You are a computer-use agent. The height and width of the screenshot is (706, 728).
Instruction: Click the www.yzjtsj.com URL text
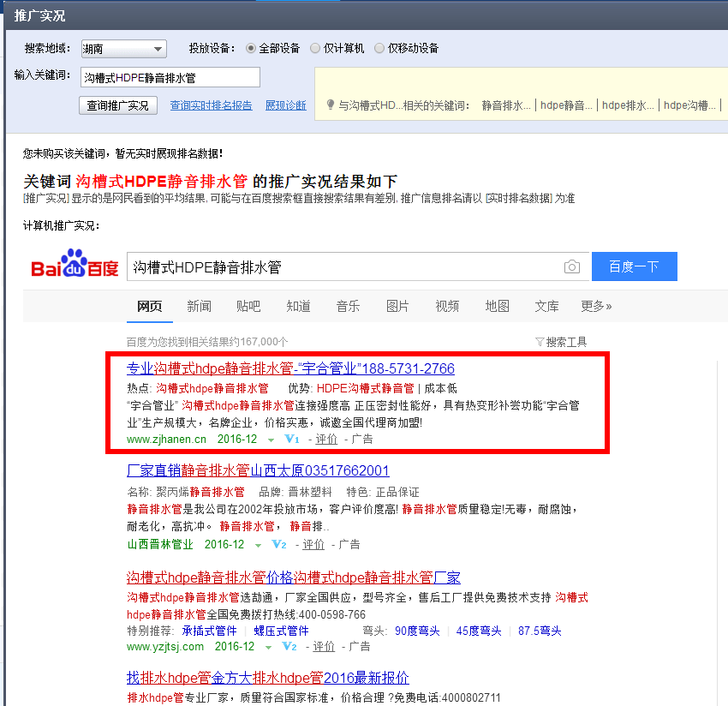(165, 647)
